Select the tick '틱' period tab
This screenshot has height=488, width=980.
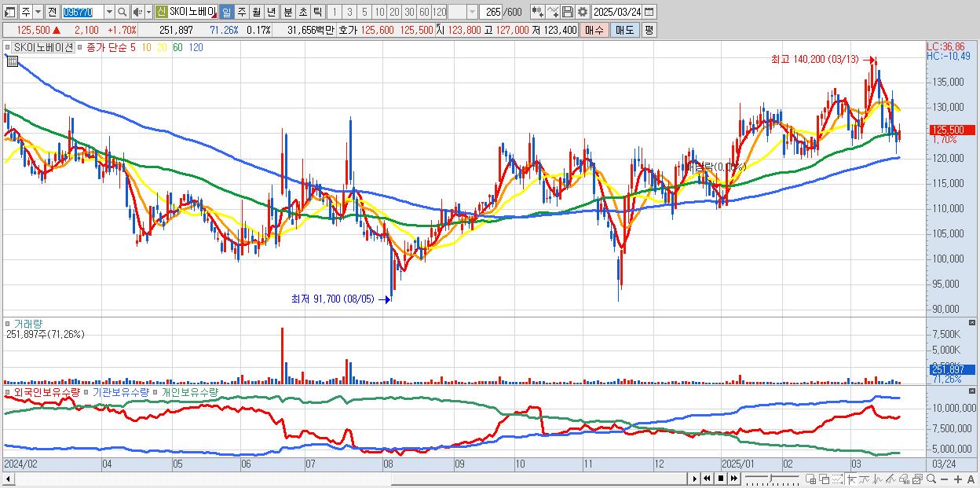coord(317,12)
